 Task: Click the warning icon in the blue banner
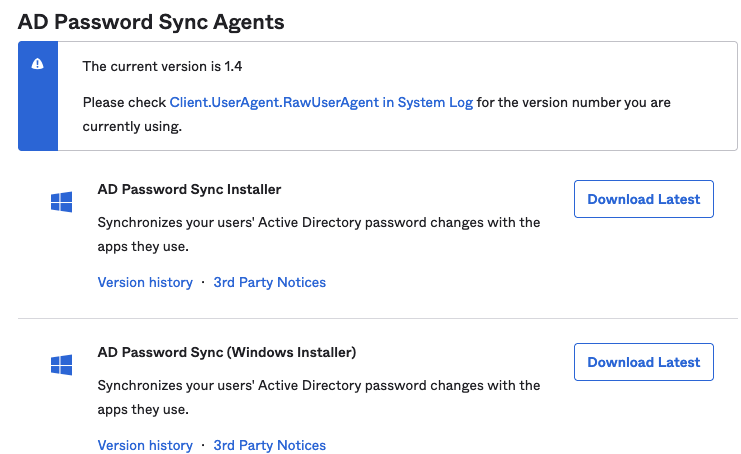click(38, 64)
